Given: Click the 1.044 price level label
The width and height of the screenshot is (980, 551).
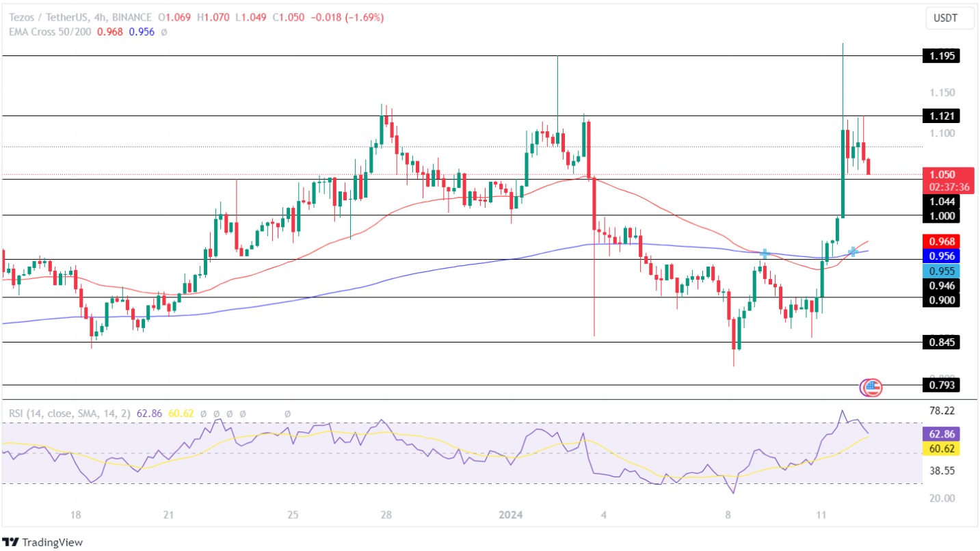Looking at the screenshot, I should tap(940, 201).
